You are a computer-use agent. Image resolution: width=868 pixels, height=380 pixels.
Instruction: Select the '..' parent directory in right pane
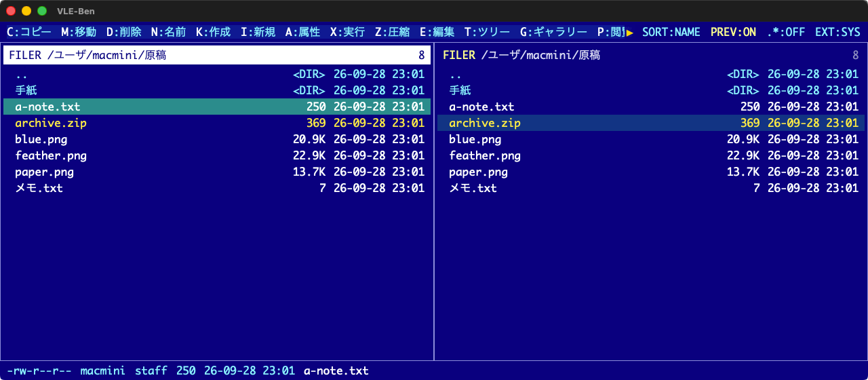[x=651, y=74]
